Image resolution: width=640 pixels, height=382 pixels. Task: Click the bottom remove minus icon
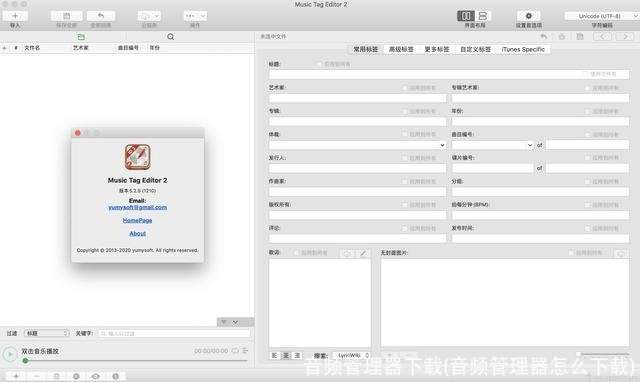[x=36, y=376]
